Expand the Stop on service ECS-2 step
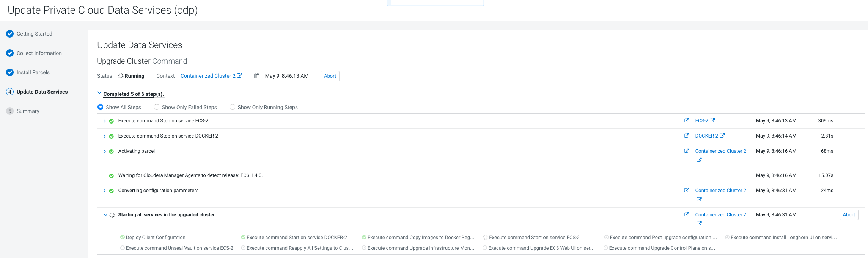Viewport: 868px width, 258px height. (x=105, y=121)
